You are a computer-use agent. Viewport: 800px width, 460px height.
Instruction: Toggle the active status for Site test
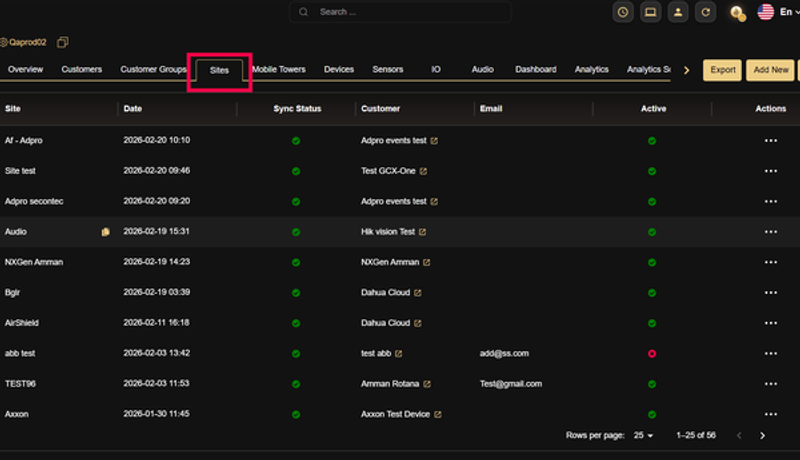click(x=652, y=171)
